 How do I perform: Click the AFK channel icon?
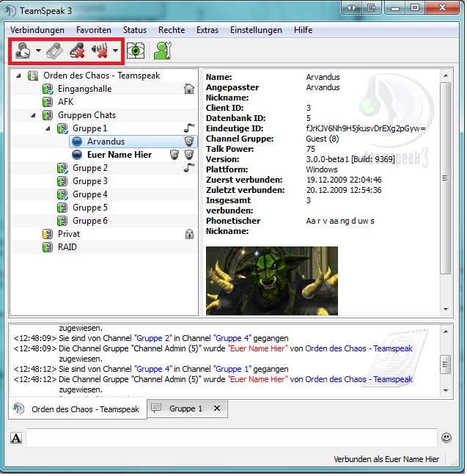[48, 102]
